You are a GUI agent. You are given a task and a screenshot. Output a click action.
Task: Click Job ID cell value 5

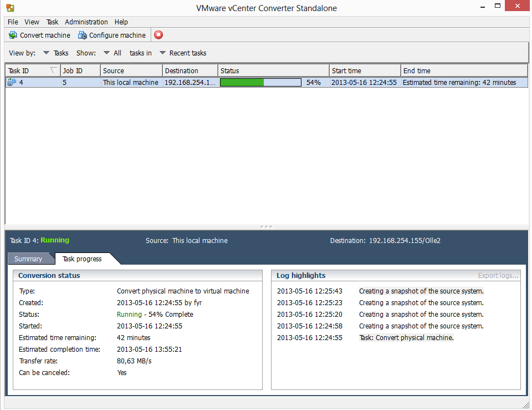click(x=64, y=82)
